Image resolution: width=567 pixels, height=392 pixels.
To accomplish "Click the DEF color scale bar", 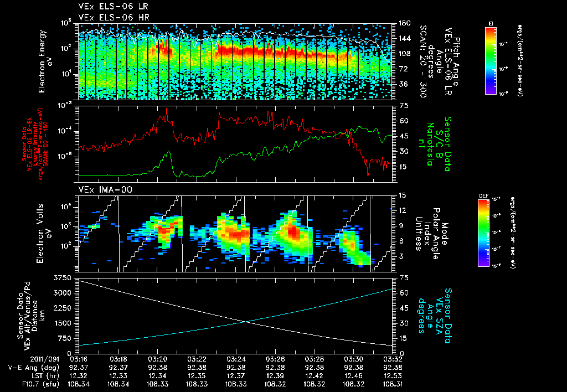I will (484, 233).
